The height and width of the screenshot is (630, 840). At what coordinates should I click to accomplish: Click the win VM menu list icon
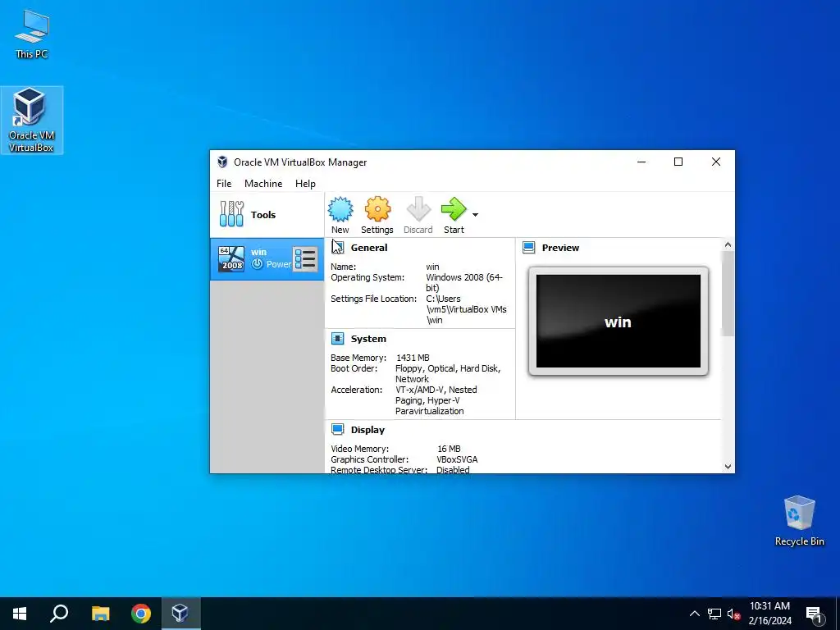(x=305, y=259)
